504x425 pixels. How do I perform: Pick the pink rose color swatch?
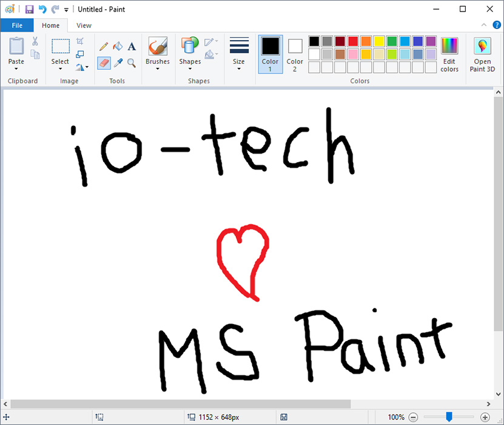[x=353, y=54]
